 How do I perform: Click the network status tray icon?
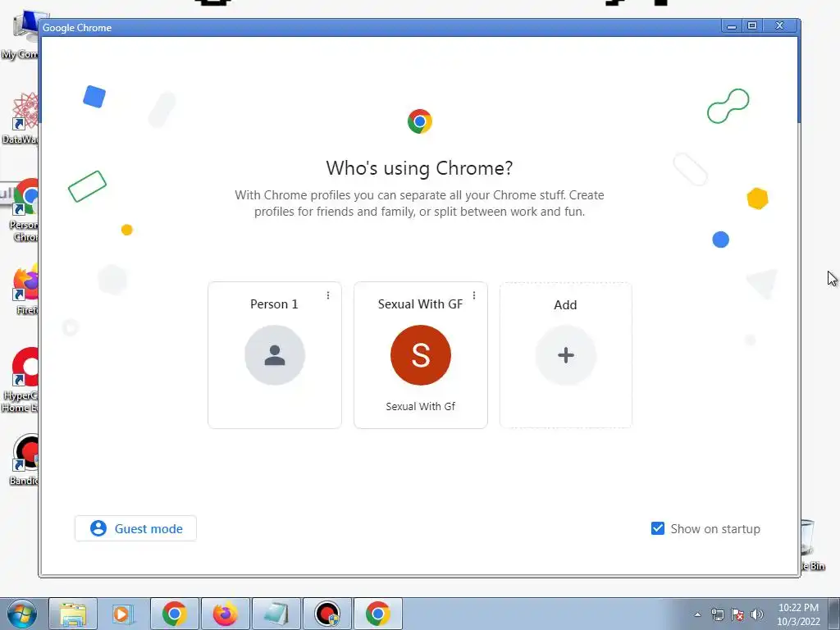click(x=717, y=614)
